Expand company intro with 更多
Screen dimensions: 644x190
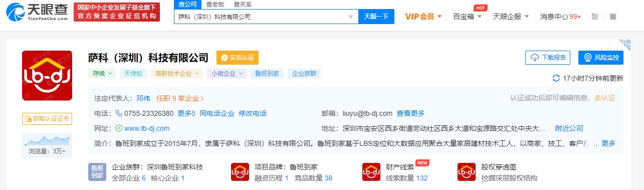click(x=608, y=143)
